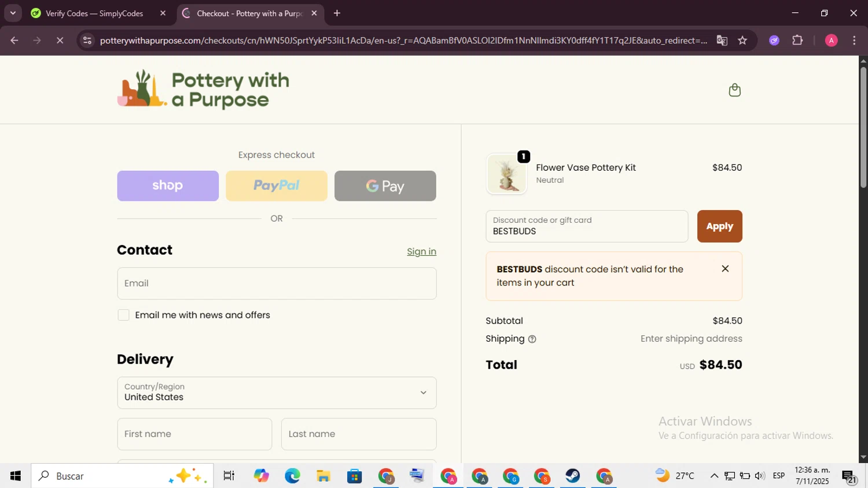Open Microsoft Store from the taskbar
The image size is (868, 488).
354,476
